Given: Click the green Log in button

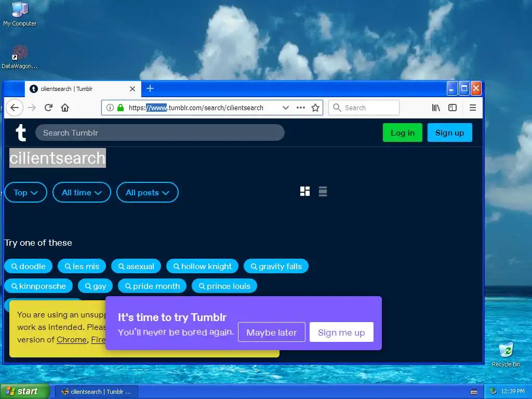Looking at the screenshot, I should point(403,132).
